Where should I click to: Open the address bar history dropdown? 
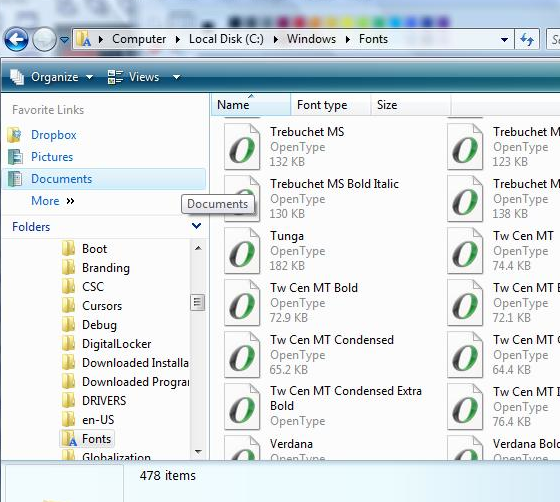[504, 39]
